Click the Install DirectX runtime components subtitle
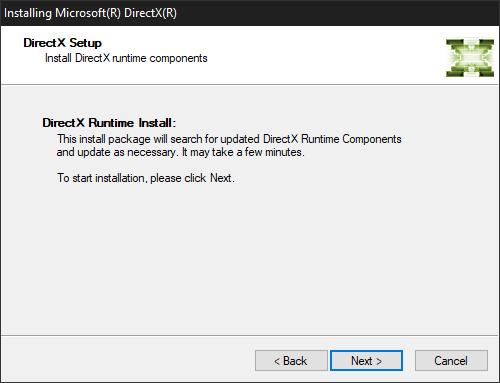Image resolution: width=500 pixels, height=383 pixels. pyautogui.click(x=126, y=58)
